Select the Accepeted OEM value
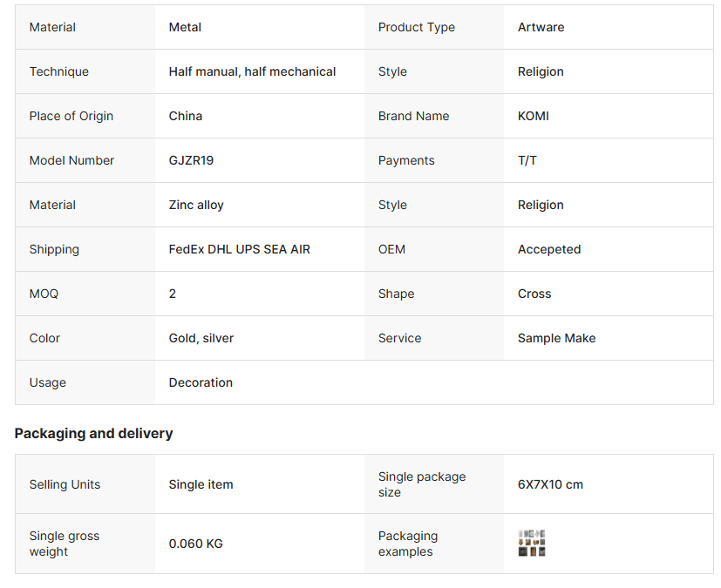Screen dimensions: 721x588 [x=549, y=249]
